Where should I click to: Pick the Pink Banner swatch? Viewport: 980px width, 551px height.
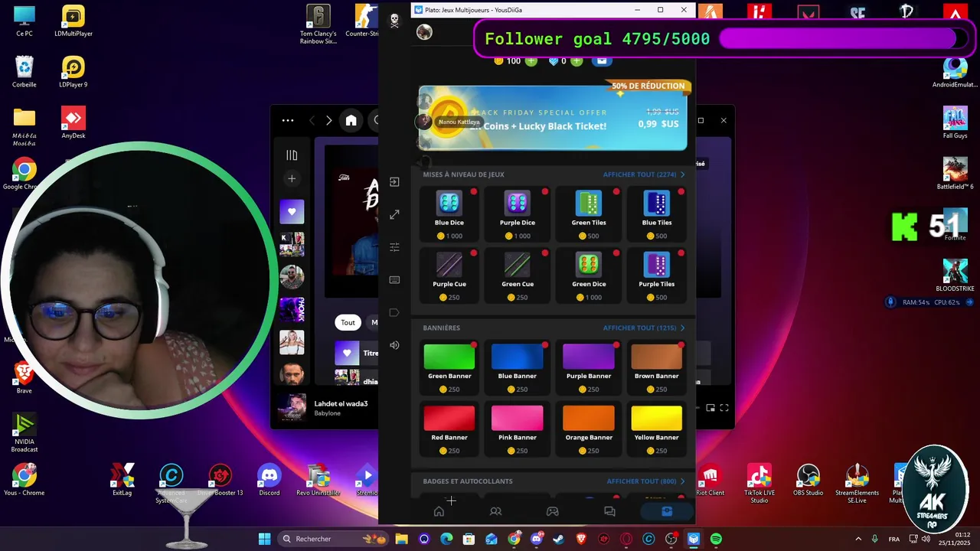pyautogui.click(x=518, y=418)
